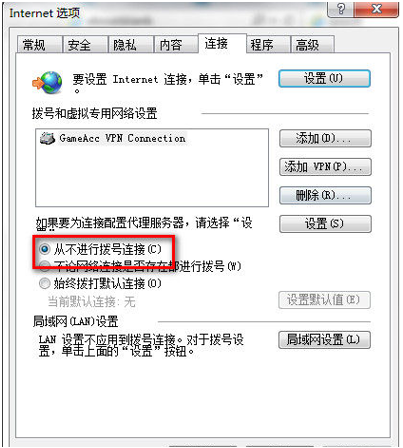This screenshot has width=403, height=448.
Task: Click the 删除(R)... button
Action: coord(325,195)
